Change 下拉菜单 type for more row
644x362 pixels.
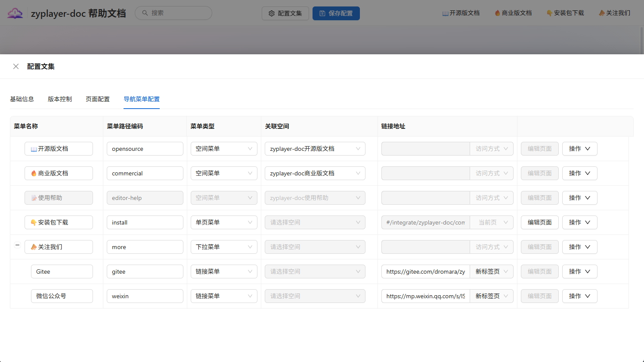pos(224,247)
